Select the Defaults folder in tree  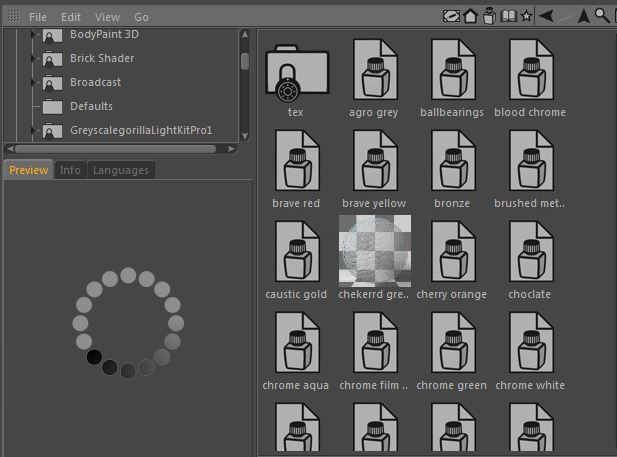(91, 106)
